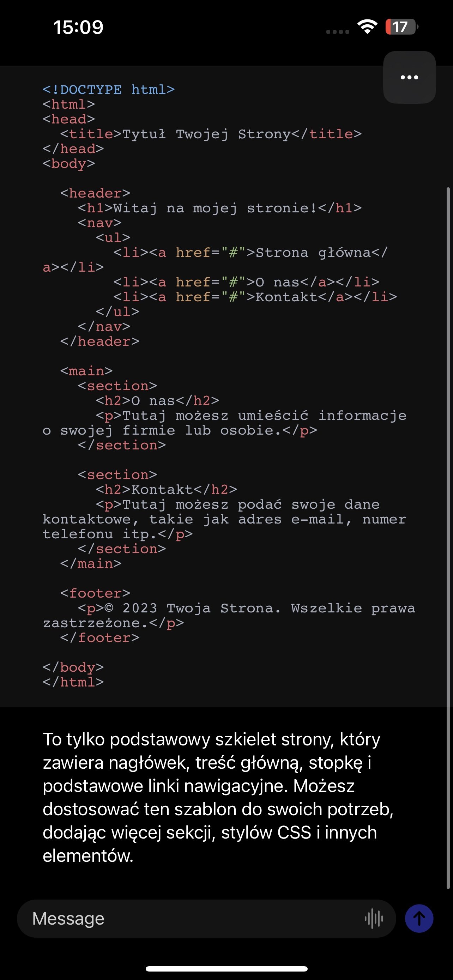The width and height of the screenshot is (453, 980).
Task: Tap the Strona główna link code line
Action: pos(215,260)
